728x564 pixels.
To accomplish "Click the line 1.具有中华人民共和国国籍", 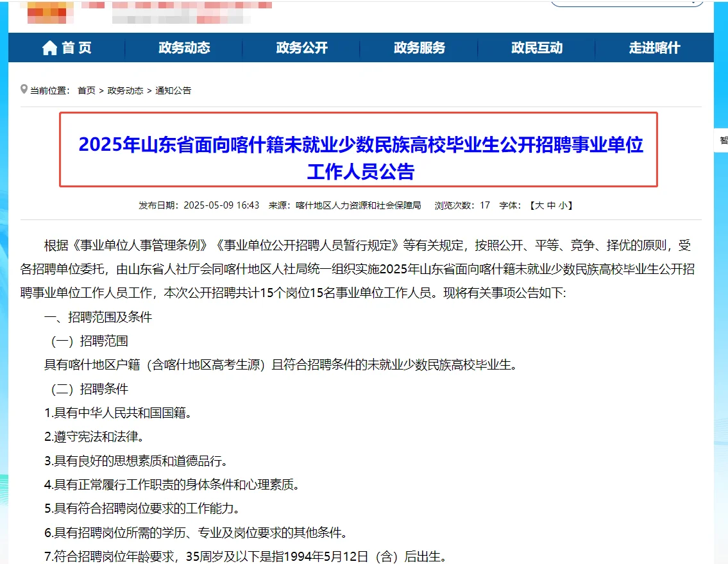I will click(x=118, y=413).
